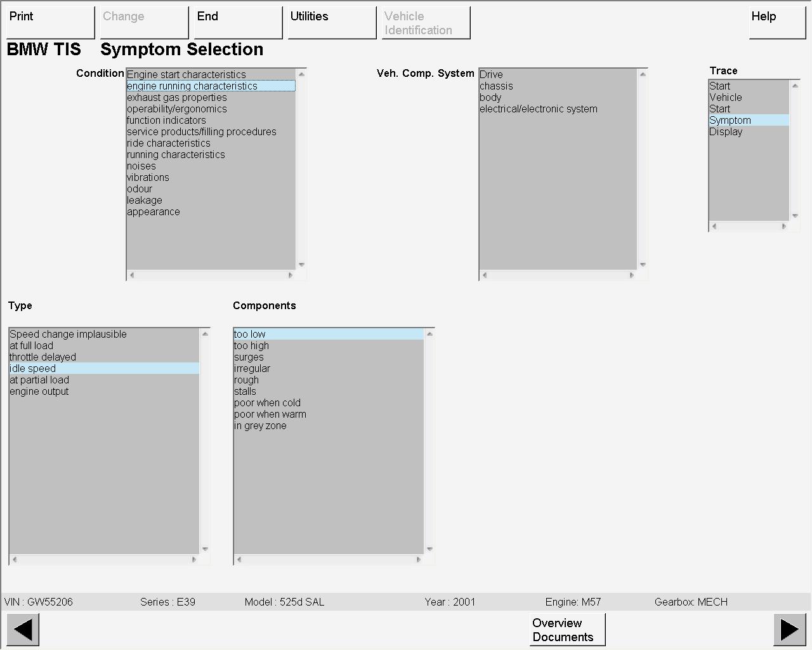Select 'rough' component
812x650 pixels.
pos(329,380)
